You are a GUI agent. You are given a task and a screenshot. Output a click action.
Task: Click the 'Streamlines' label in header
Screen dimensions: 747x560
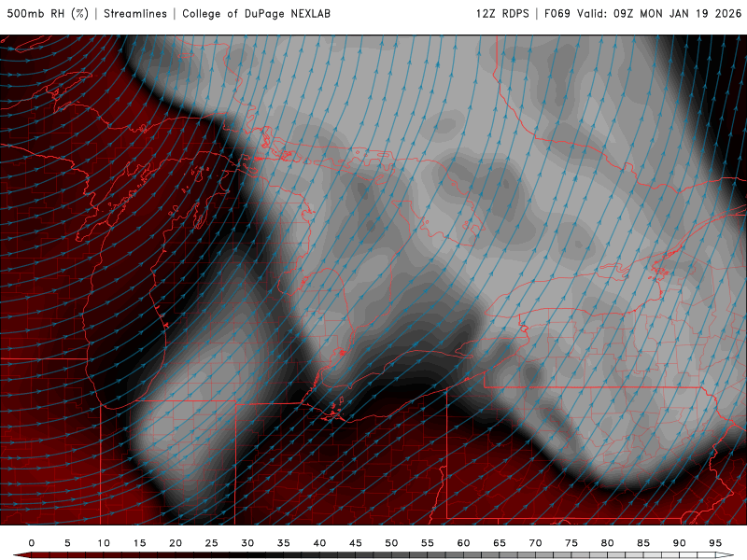(x=135, y=13)
